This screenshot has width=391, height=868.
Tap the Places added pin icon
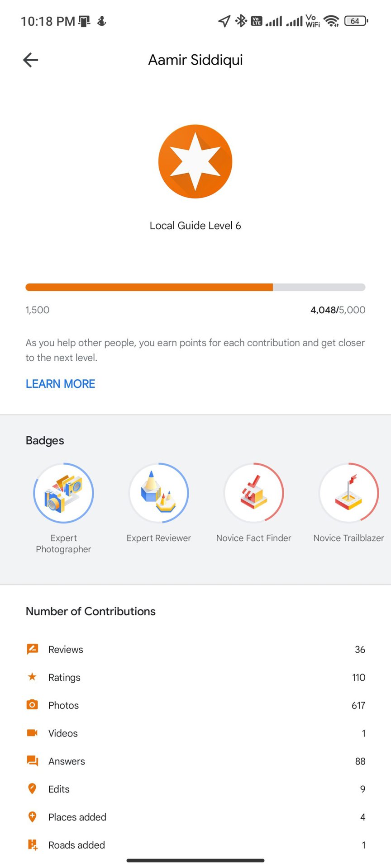(32, 817)
